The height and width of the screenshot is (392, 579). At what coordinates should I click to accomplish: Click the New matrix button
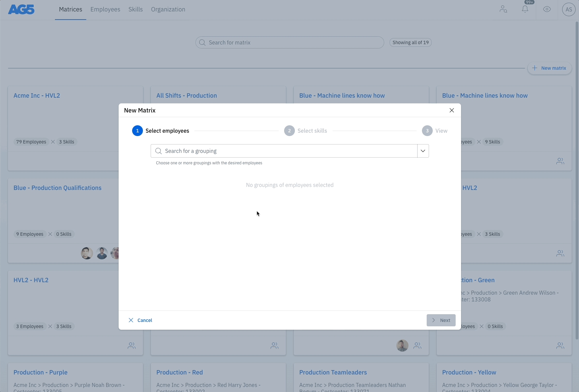[549, 68]
